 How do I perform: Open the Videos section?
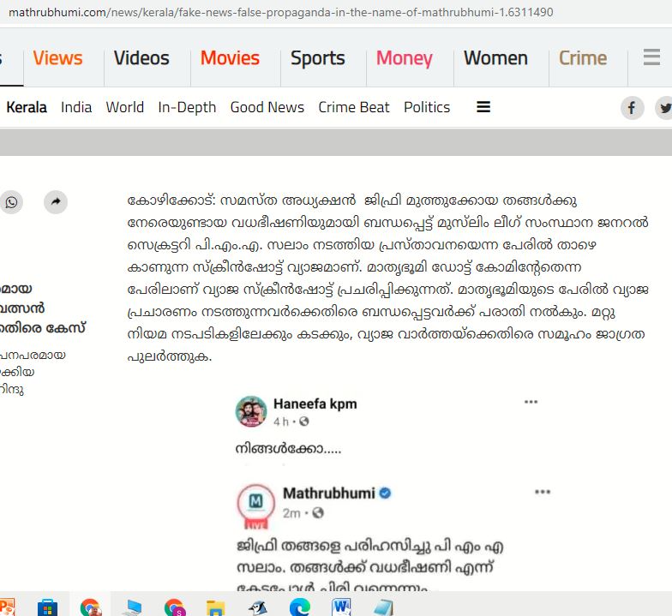[x=141, y=58]
